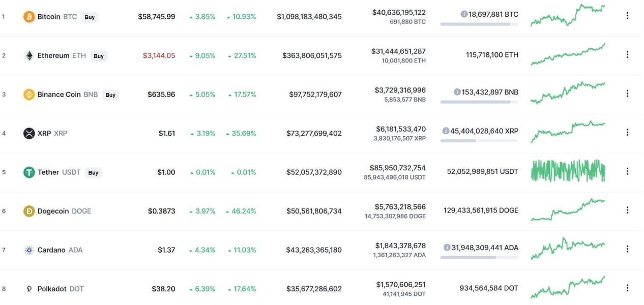Click the Polkadot logo icon
Image resolution: width=644 pixels, height=305 pixels.
tap(29, 289)
